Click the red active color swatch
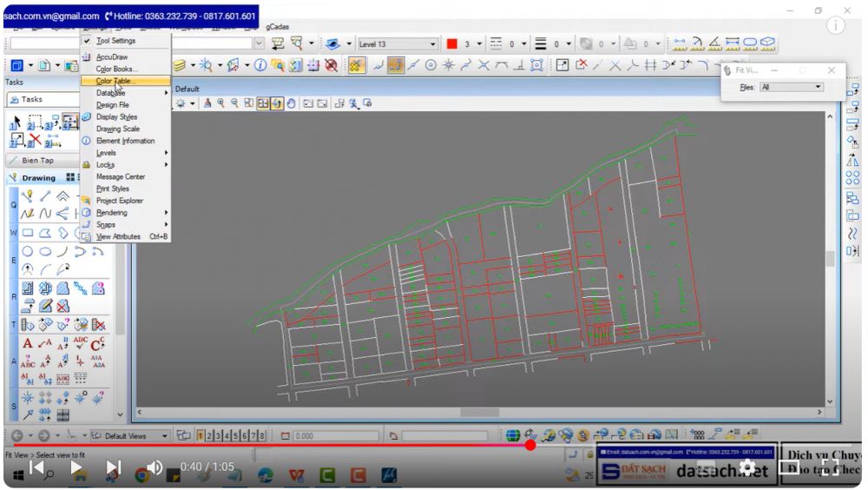The image size is (868, 490). click(451, 44)
